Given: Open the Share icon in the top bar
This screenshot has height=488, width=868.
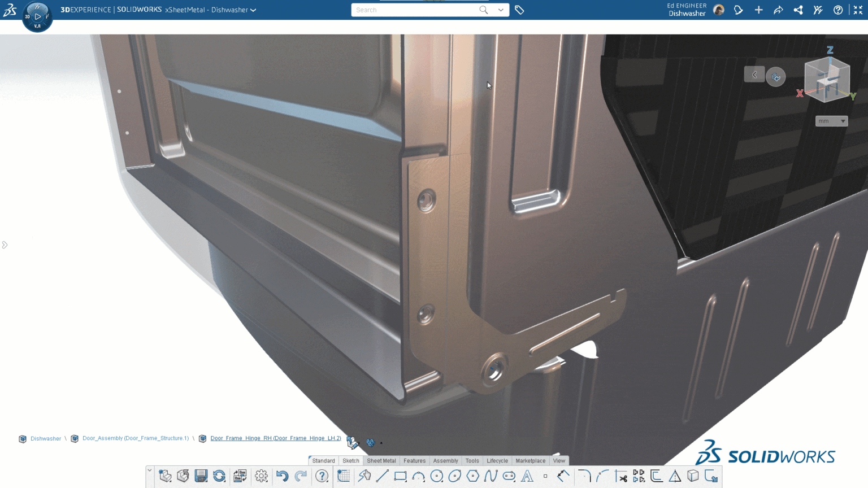Looking at the screenshot, I should pos(798,10).
